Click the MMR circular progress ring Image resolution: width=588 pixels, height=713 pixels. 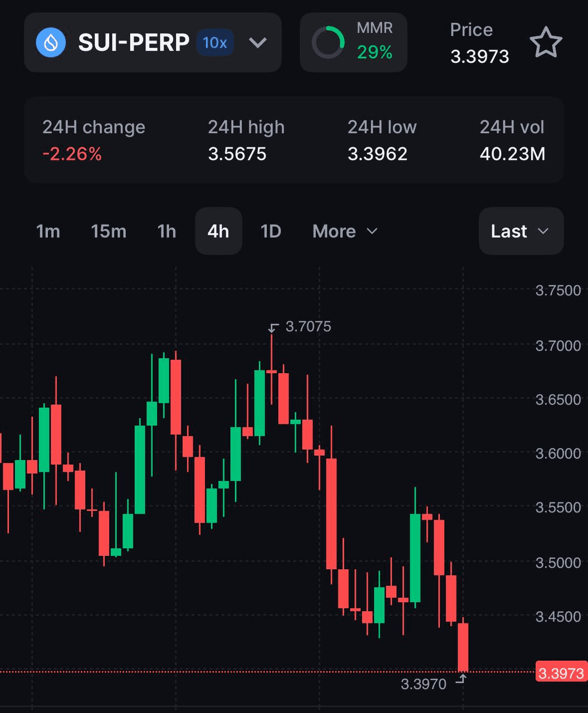click(327, 42)
